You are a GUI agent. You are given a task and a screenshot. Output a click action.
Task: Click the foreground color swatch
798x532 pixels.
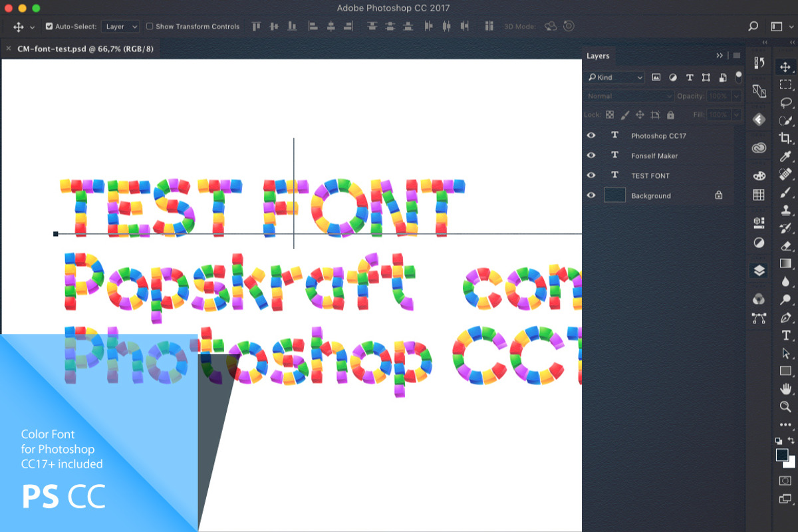[x=782, y=455]
